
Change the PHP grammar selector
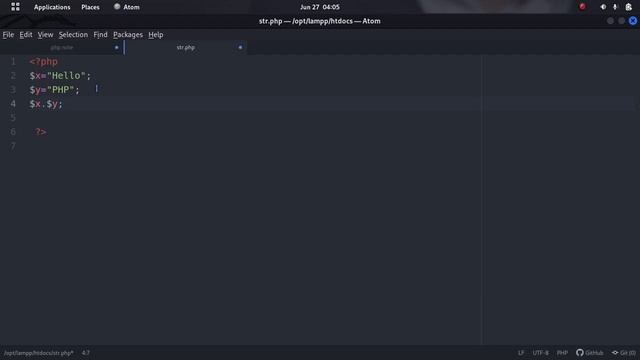point(562,353)
